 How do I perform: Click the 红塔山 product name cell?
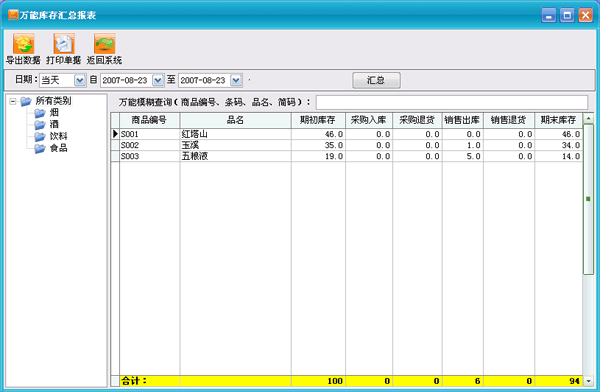235,134
